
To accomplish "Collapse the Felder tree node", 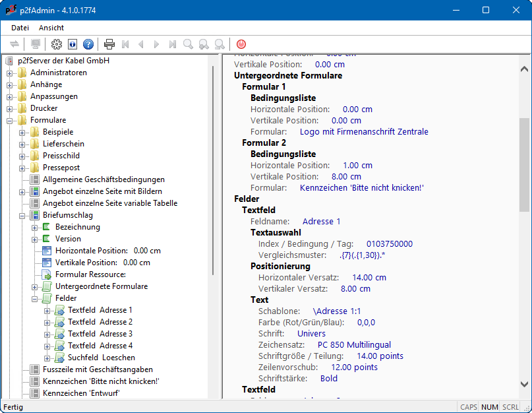I will (35, 298).
